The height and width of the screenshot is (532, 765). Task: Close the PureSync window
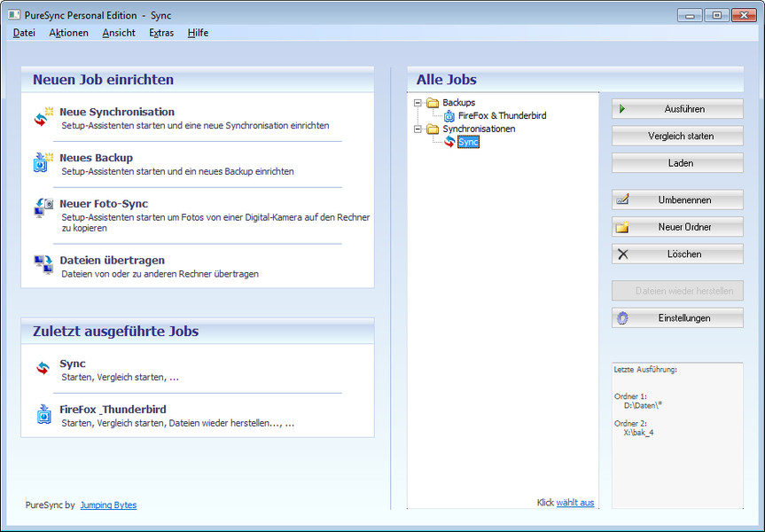744,15
